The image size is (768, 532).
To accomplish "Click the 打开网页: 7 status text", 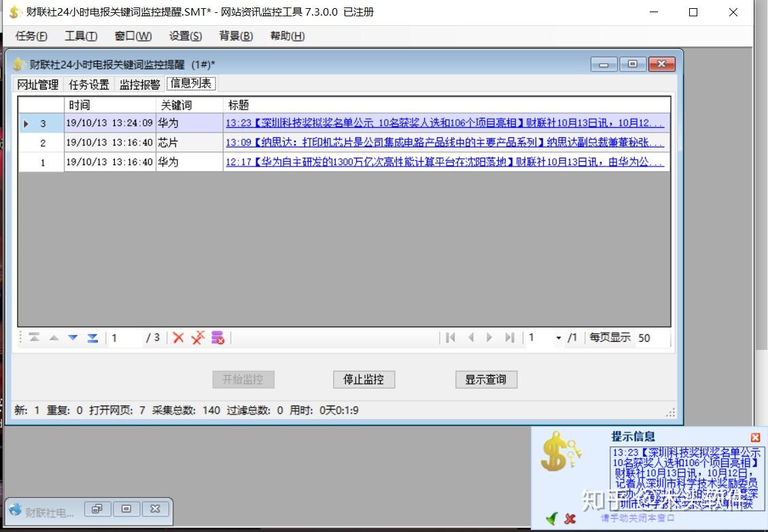I will tap(117, 410).
